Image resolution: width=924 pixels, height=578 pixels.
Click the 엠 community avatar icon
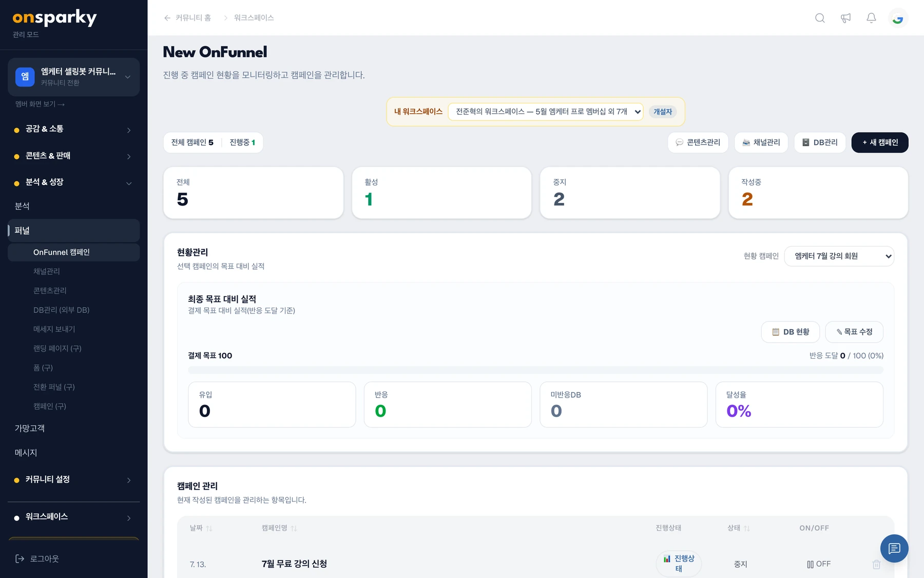click(25, 77)
